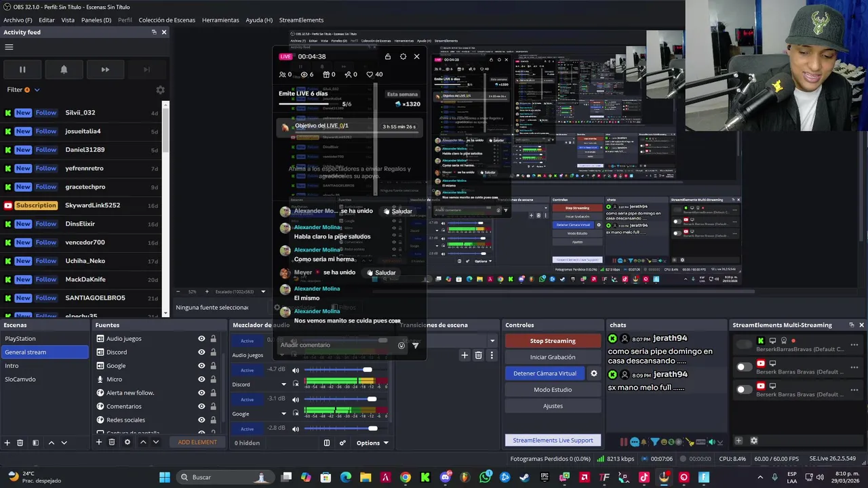Open the Editar menu
Viewport: 868px width, 488px height.
coord(47,20)
